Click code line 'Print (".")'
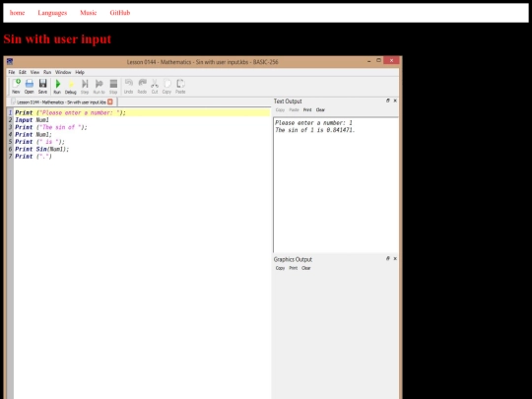 tap(33, 157)
